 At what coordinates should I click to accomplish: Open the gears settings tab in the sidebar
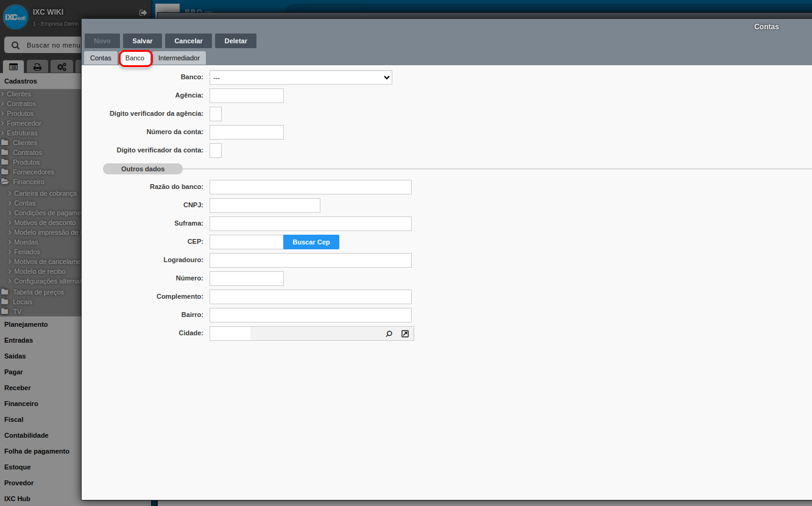62,66
